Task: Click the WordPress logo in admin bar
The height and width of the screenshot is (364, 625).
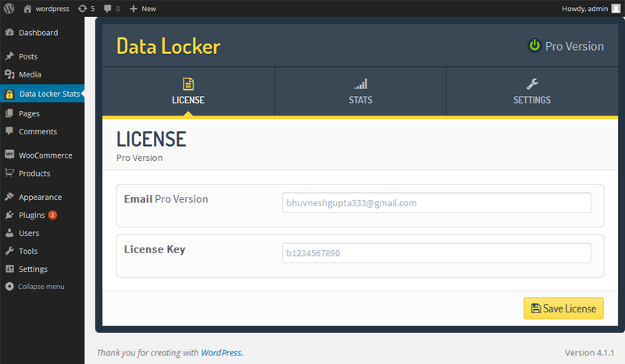Action: (x=9, y=9)
